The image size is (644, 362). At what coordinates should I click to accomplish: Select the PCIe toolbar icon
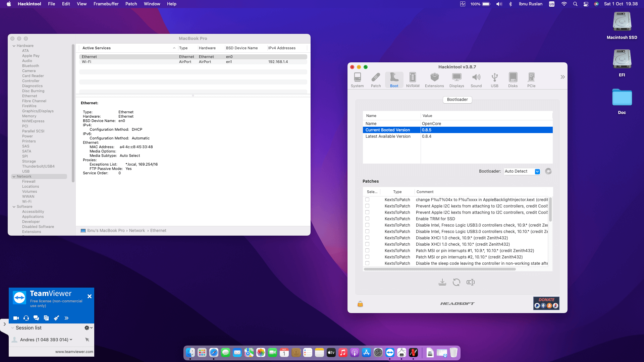tap(531, 80)
